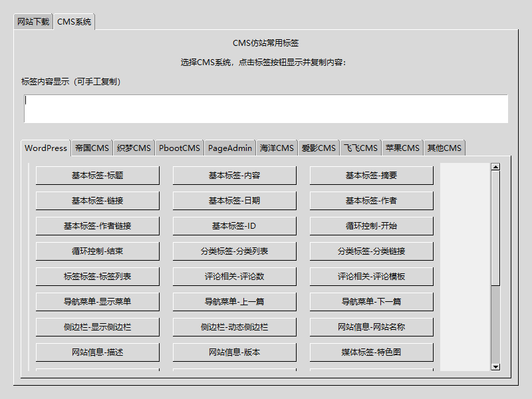Select the 海洋CMS tab
The image size is (532, 399).
[277, 148]
